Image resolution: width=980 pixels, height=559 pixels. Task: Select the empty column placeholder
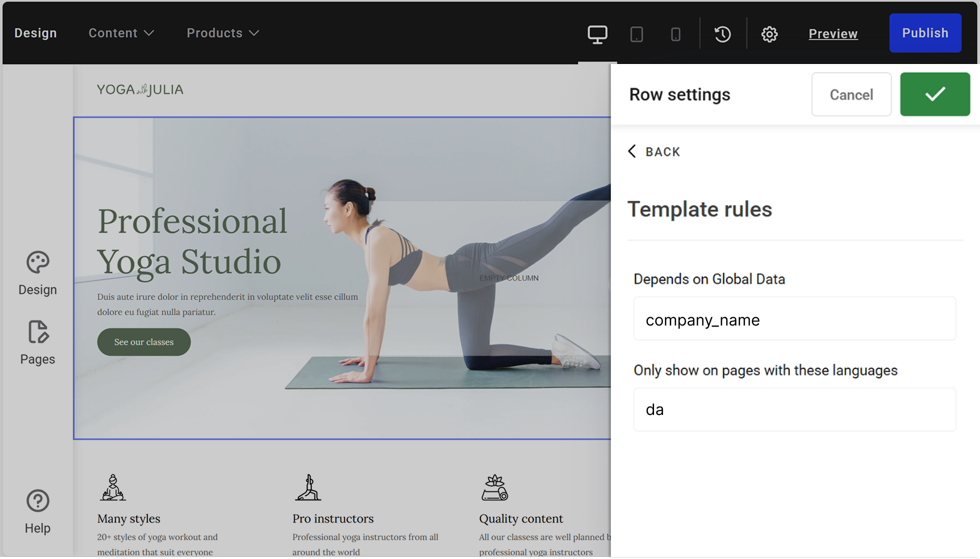coord(508,278)
